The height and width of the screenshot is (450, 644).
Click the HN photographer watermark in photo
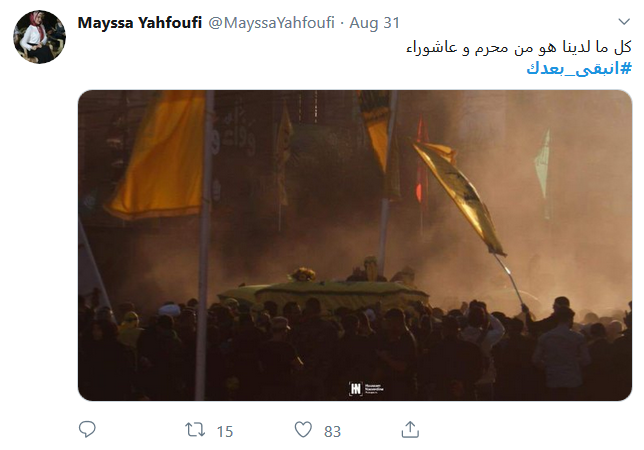[x=366, y=388]
